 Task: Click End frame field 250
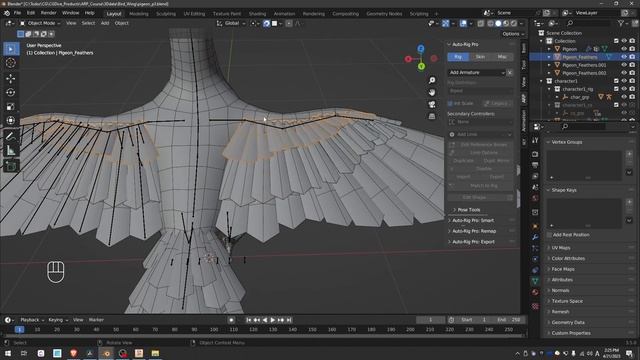click(x=509, y=320)
